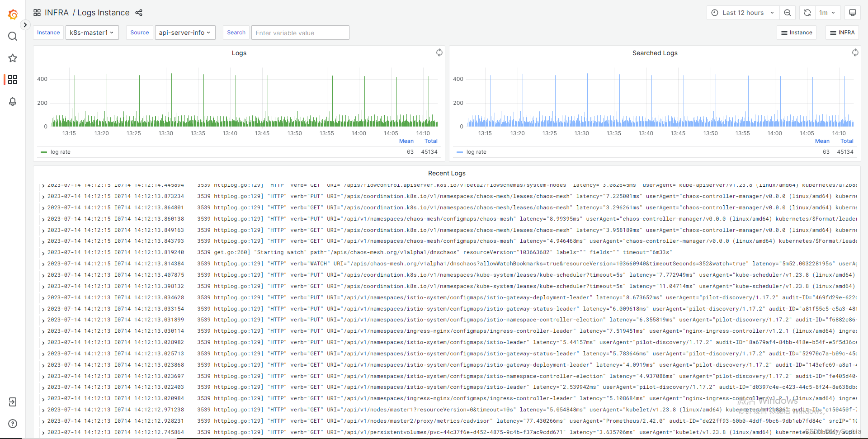Open the INFRA dashboard links menu
This screenshot has height=439, width=868.
click(842, 33)
